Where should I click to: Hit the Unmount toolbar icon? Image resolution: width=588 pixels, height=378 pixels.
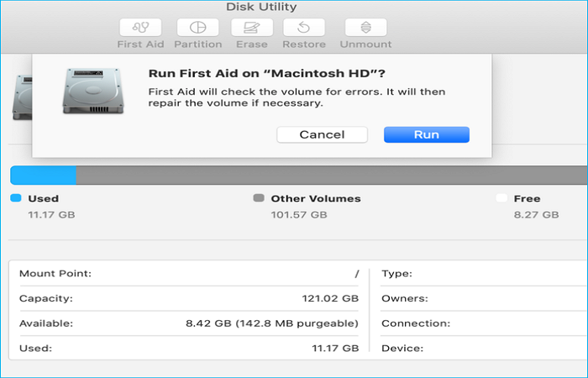coord(365,27)
